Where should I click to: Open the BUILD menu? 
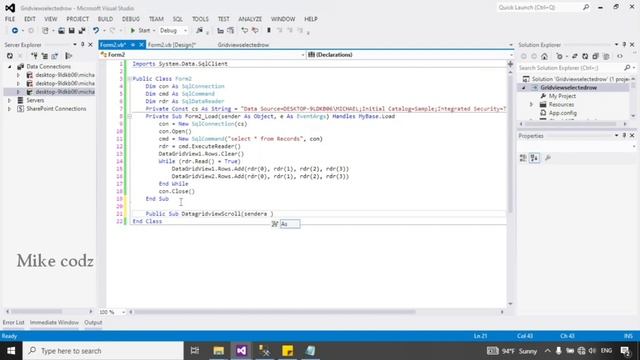[x=105, y=19]
